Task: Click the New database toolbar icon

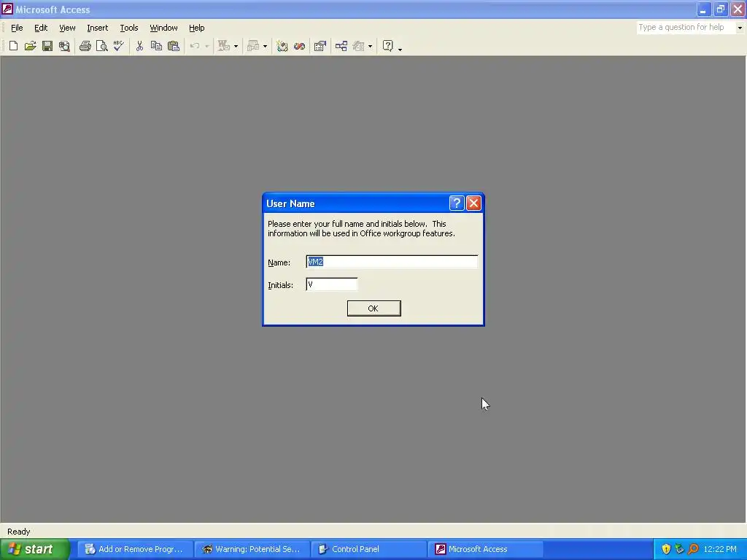Action: 13,46
